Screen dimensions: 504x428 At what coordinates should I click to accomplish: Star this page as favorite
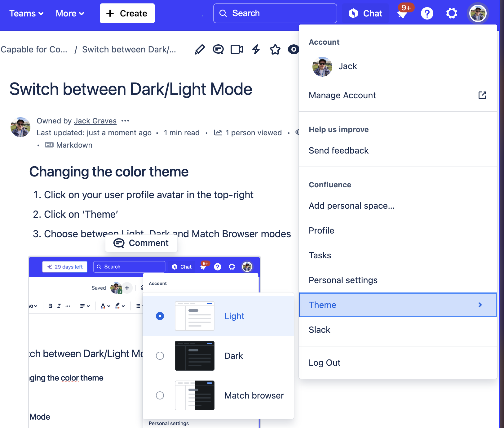(x=275, y=50)
